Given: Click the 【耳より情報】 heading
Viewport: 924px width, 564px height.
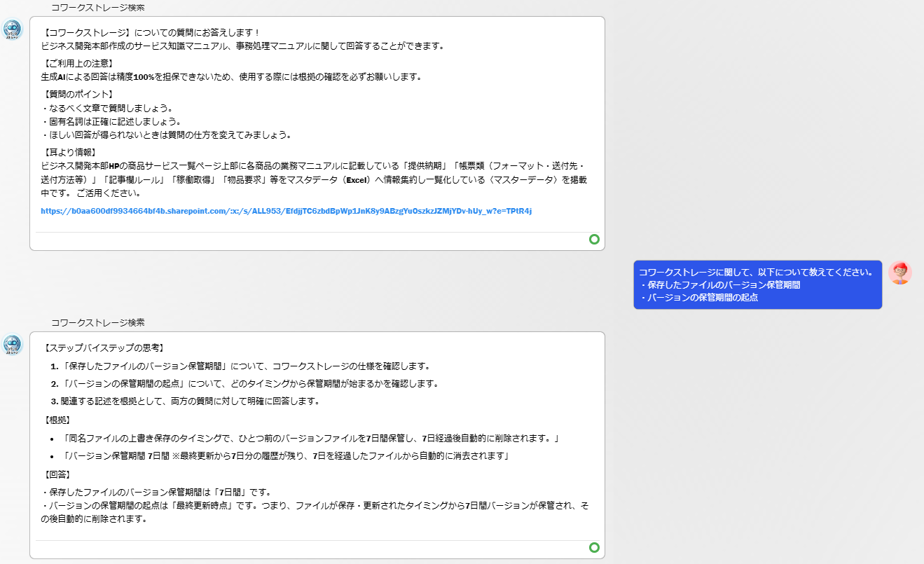Looking at the screenshot, I should [69, 152].
